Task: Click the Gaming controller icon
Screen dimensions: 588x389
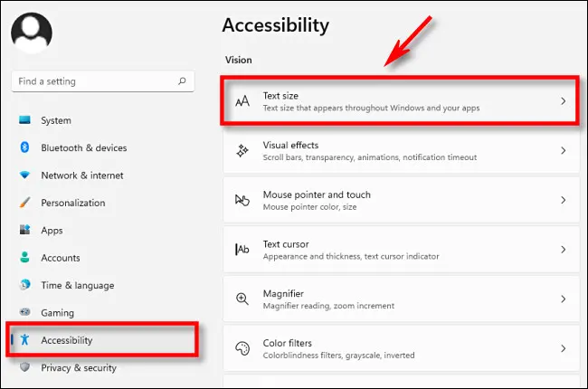Action: [25, 312]
